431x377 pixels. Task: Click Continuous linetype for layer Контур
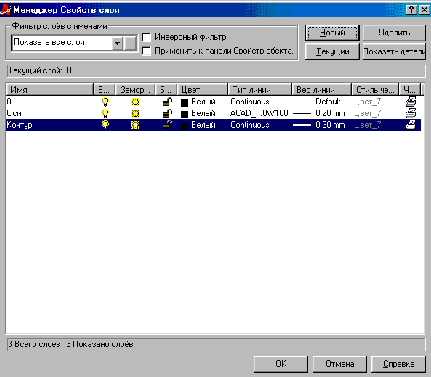click(x=250, y=125)
